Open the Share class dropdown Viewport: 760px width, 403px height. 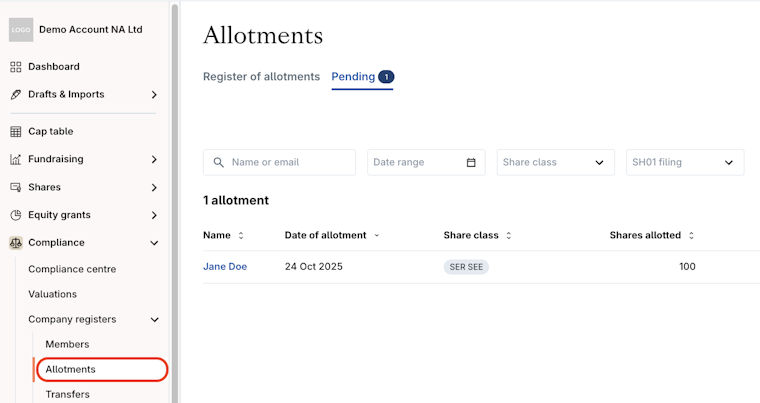(556, 162)
